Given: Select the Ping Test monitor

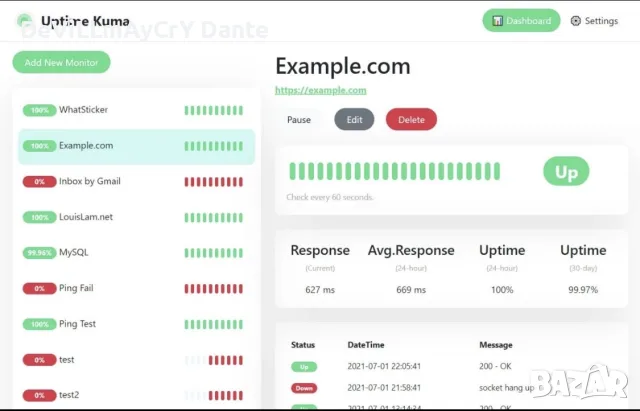Looking at the screenshot, I should 136,324.
